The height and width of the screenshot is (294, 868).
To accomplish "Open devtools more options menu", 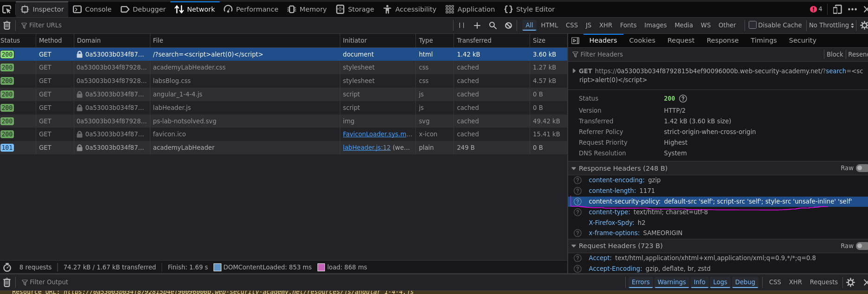I will pos(852,9).
